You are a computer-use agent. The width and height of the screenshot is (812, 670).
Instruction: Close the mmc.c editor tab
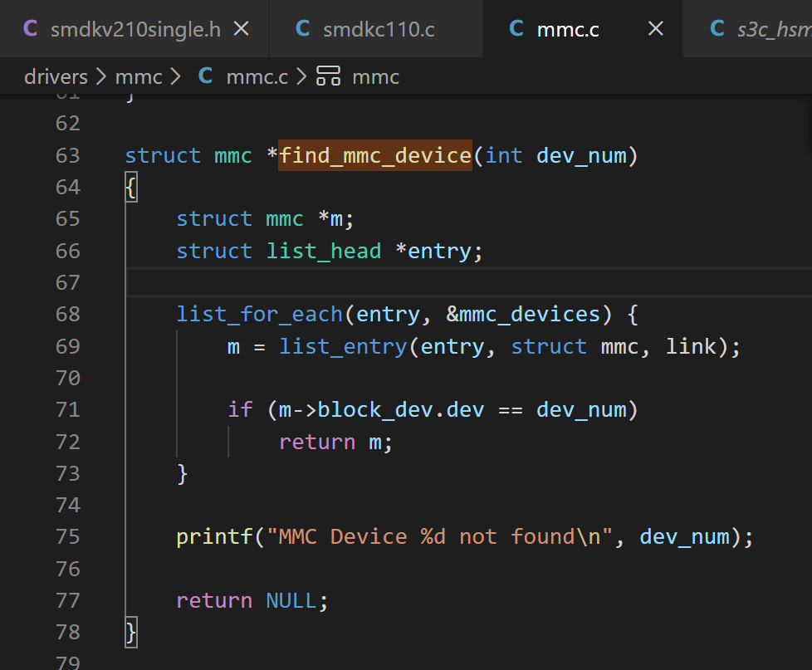tap(655, 30)
